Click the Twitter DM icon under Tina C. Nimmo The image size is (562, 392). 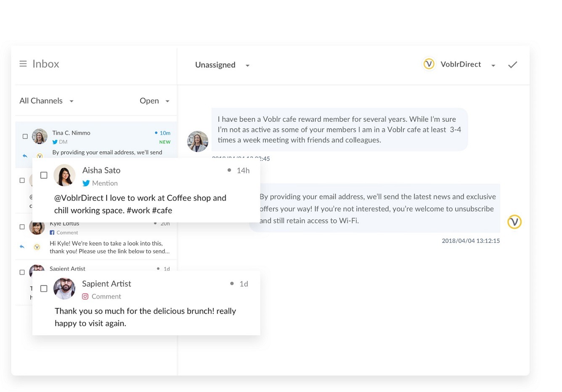pos(55,142)
